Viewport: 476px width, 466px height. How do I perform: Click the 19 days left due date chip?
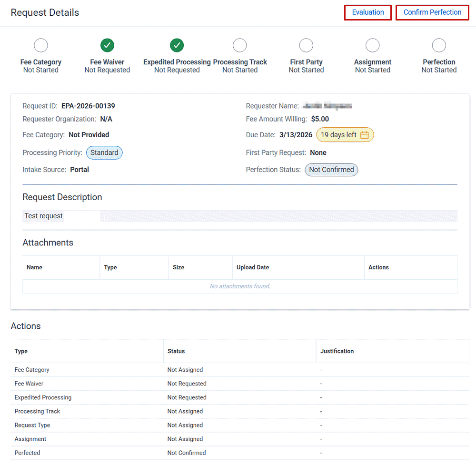tap(340, 135)
